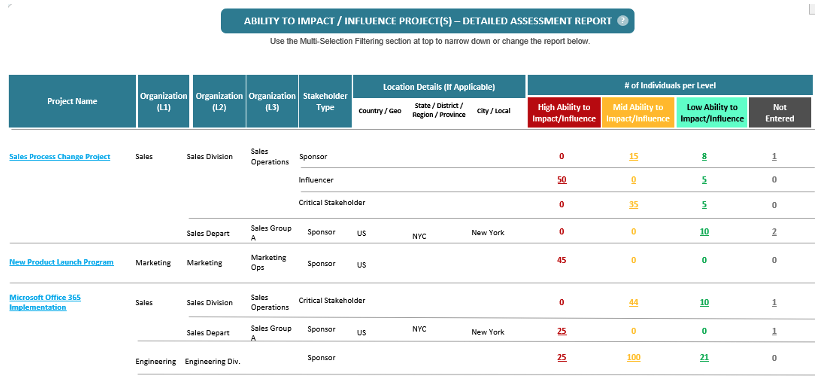Open the Sales Process Change Project link
The image size is (820, 389).
tap(60, 156)
